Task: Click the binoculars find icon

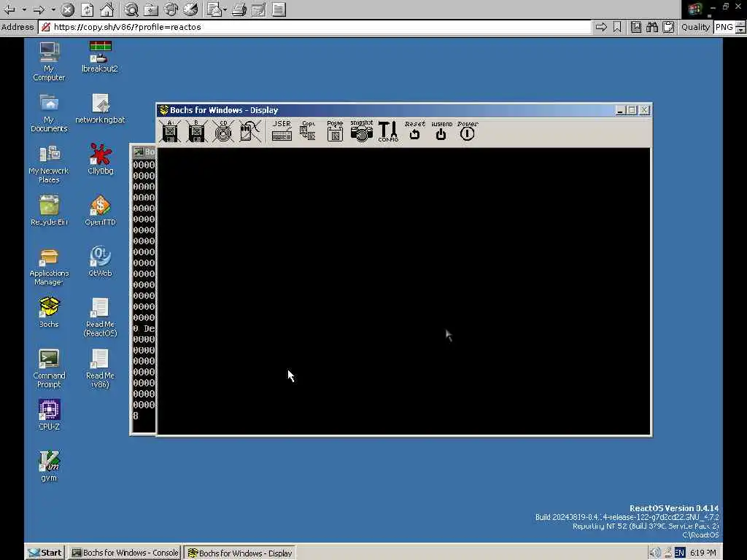Action: [x=652, y=27]
